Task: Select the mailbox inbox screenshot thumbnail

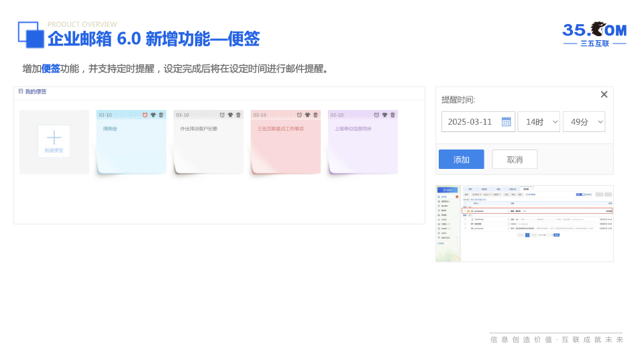Action: [524, 223]
